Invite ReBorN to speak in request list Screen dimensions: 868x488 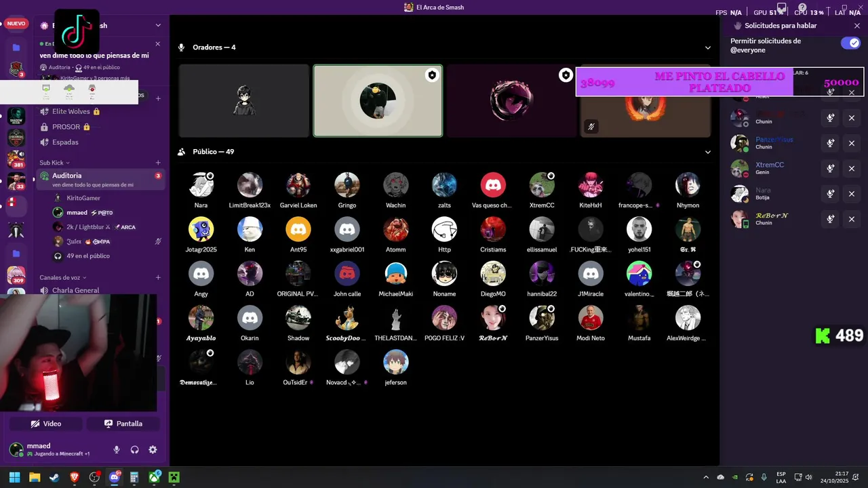(830, 219)
